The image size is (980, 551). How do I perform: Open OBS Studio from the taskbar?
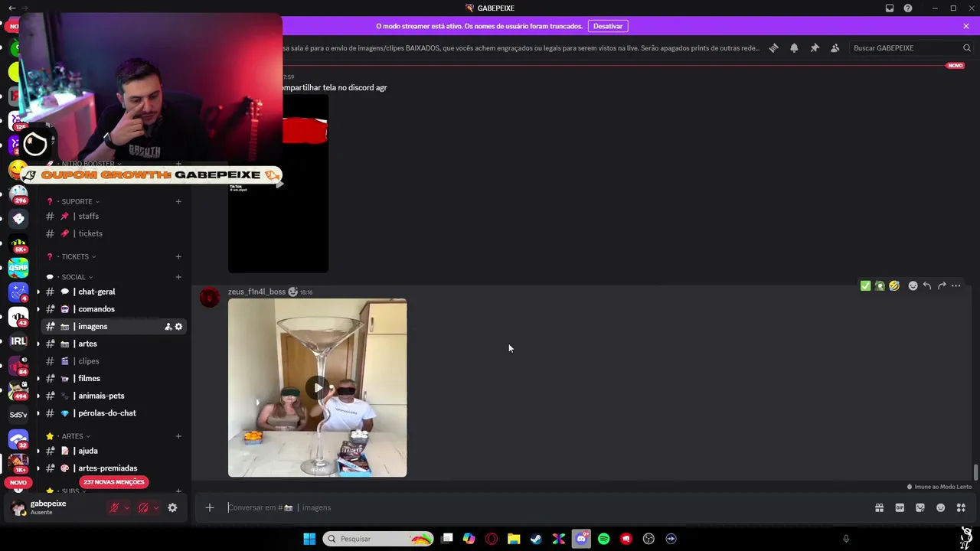648,539
